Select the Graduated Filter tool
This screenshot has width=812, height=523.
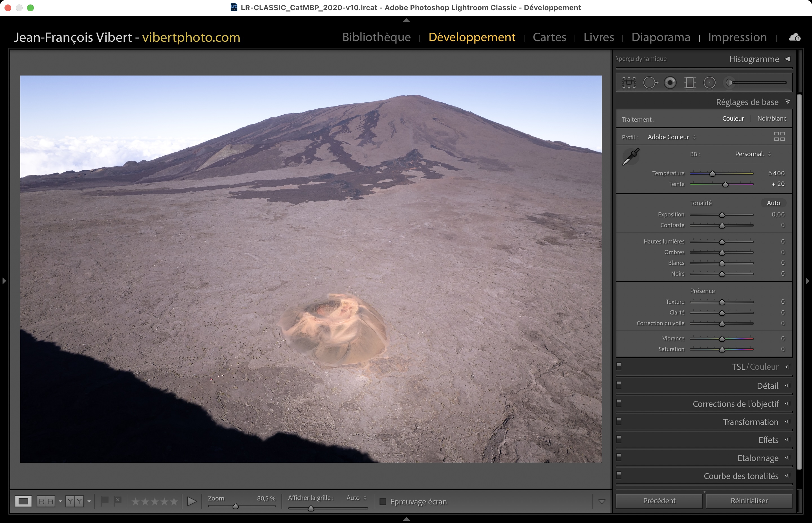point(690,83)
